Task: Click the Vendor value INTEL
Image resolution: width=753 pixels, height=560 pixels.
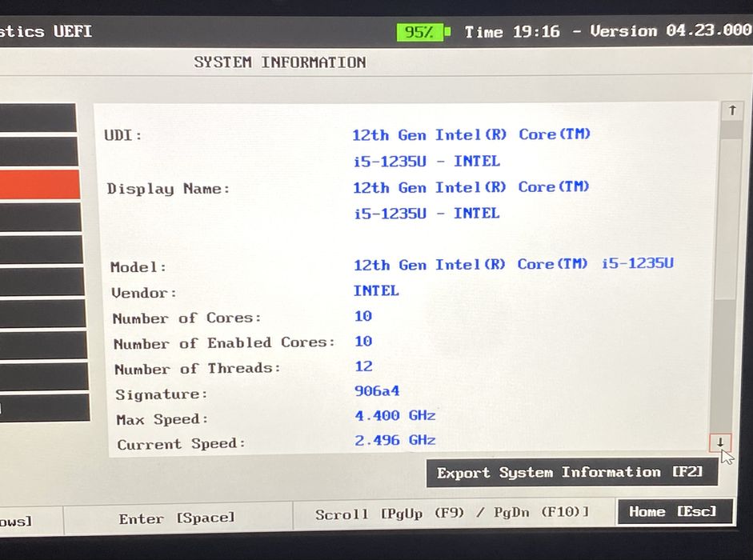Action: [x=376, y=291]
